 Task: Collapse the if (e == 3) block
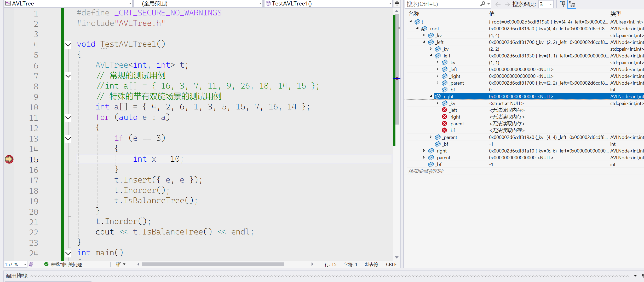pyautogui.click(x=68, y=139)
